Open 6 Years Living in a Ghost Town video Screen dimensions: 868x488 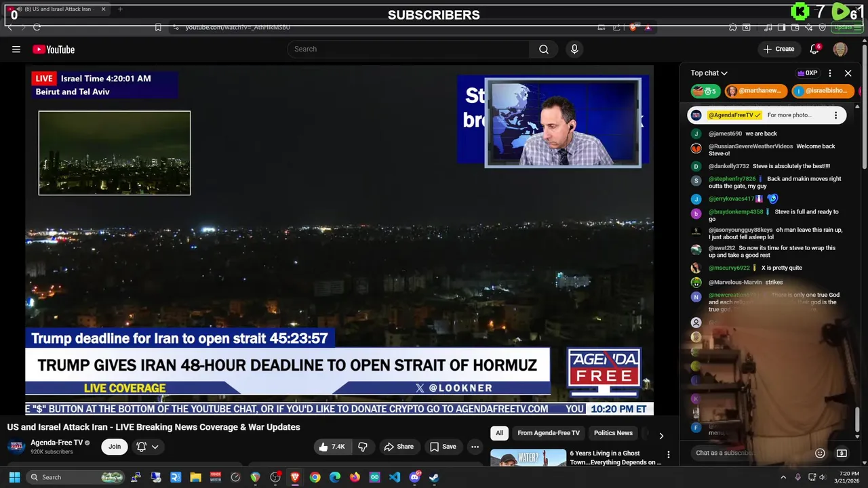click(x=616, y=457)
